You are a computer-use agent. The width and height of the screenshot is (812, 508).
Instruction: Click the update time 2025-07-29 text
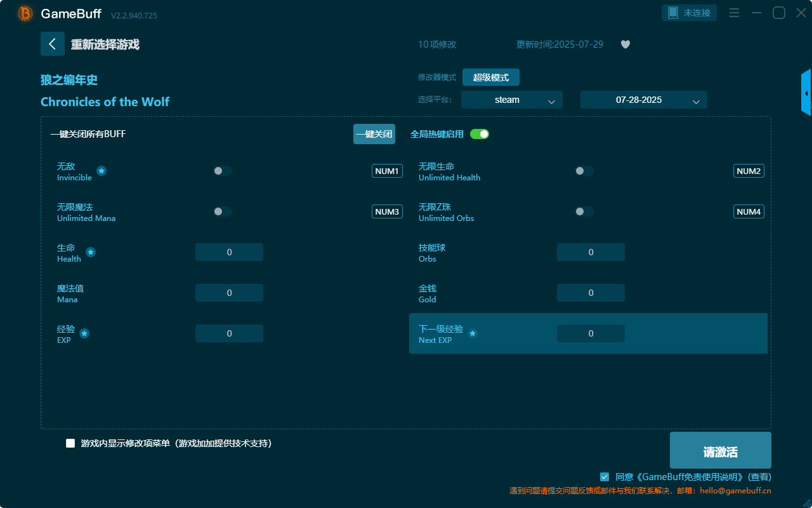pos(560,44)
